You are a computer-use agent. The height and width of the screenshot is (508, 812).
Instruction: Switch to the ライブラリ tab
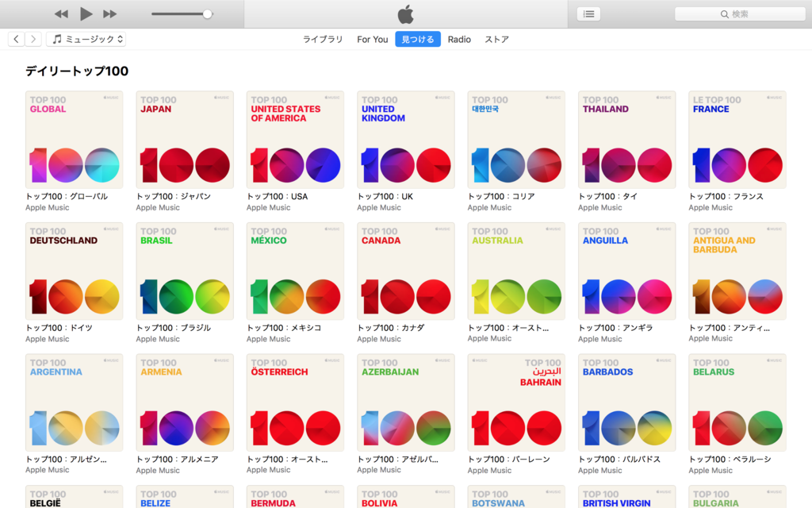pos(323,40)
